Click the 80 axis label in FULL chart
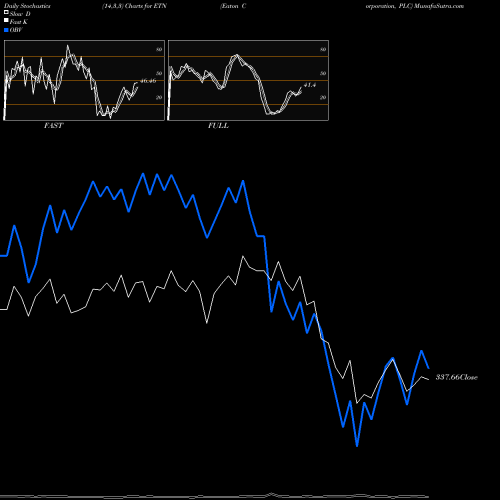Image resolution: width=500 pixels, height=500 pixels. (x=323, y=49)
